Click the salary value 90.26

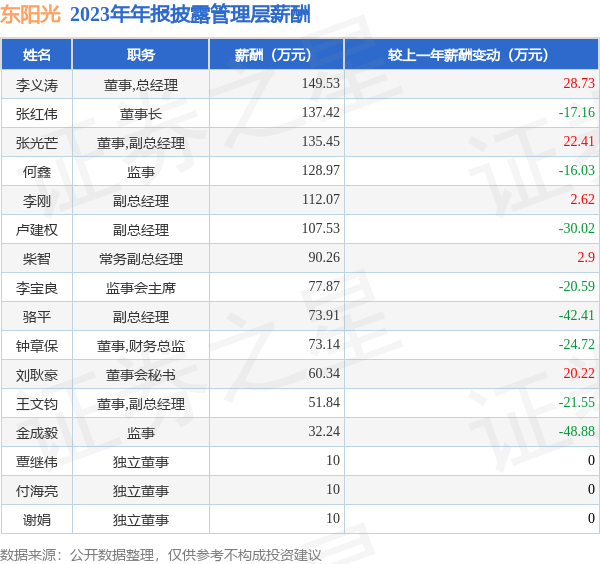[x=324, y=257]
